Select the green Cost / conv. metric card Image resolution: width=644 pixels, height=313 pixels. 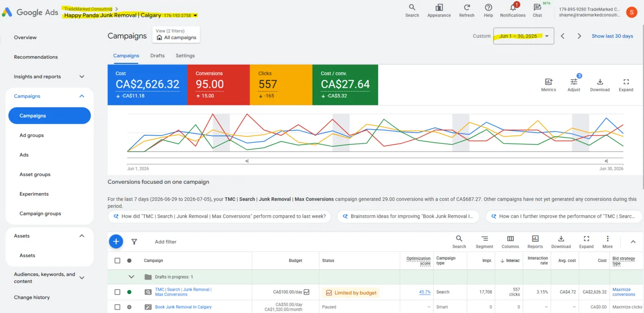coord(345,85)
